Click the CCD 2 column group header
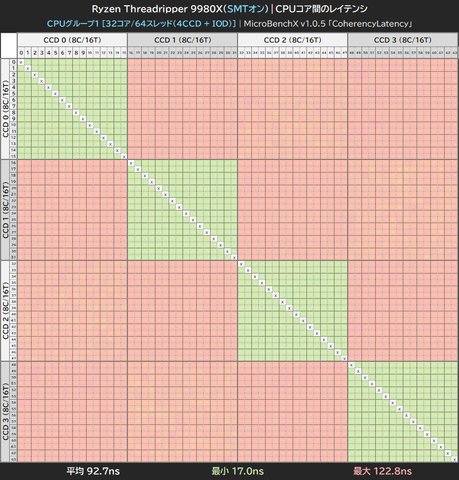The width and height of the screenshot is (459, 480). (x=292, y=40)
